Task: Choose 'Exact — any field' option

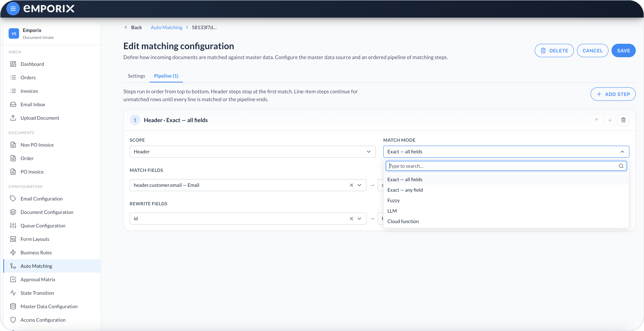Action: [x=506, y=190]
